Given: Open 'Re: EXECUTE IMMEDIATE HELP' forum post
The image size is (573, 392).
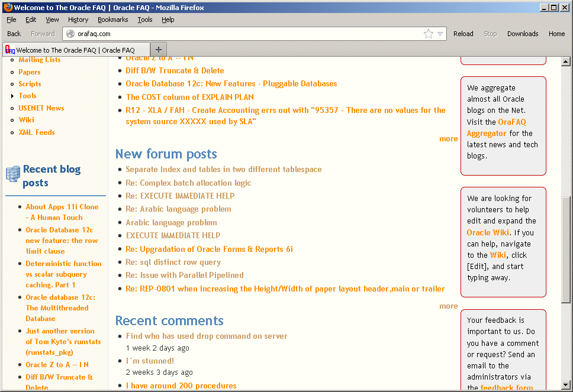Looking at the screenshot, I should tap(180, 196).
